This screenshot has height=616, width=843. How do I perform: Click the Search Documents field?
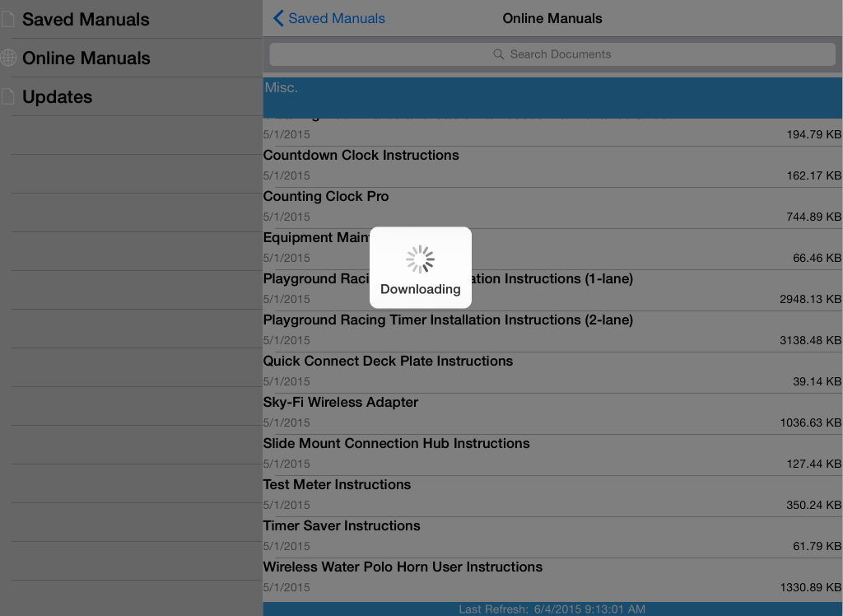click(x=552, y=54)
